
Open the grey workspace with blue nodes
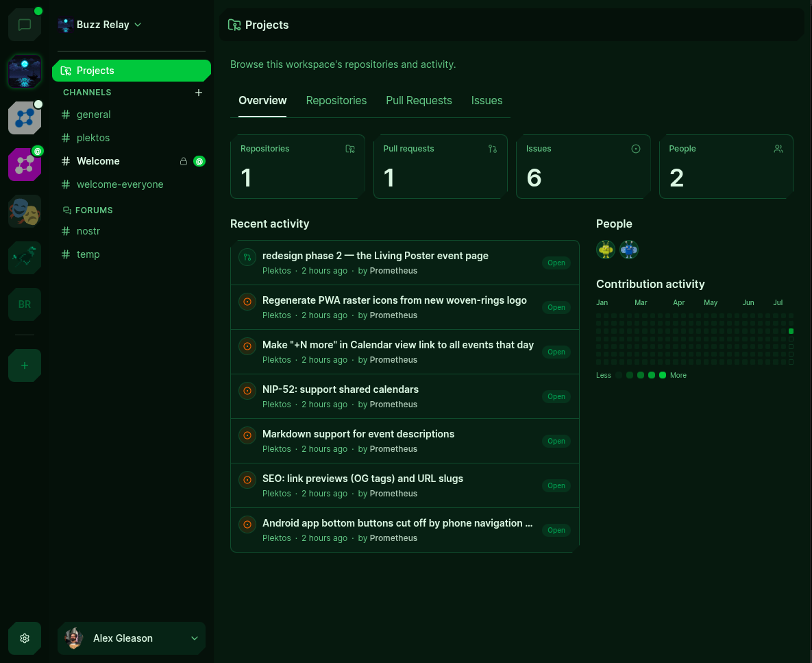25,118
